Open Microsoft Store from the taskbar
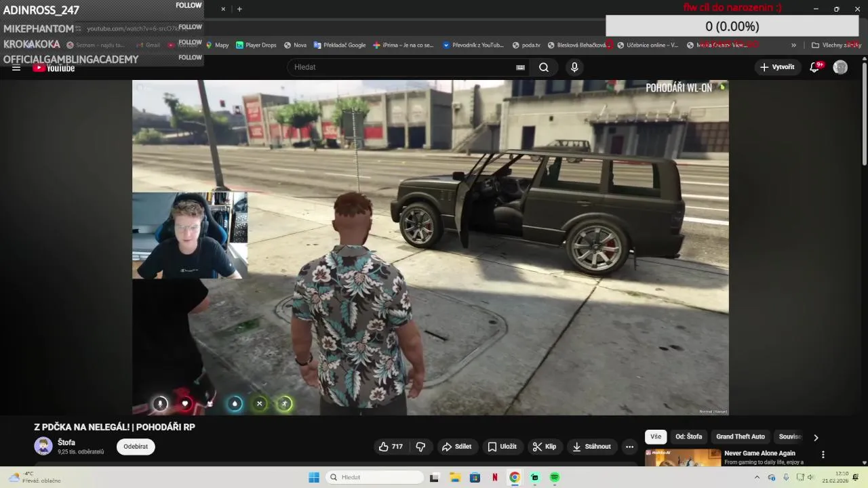This screenshot has width=868, height=488. tap(475, 477)
